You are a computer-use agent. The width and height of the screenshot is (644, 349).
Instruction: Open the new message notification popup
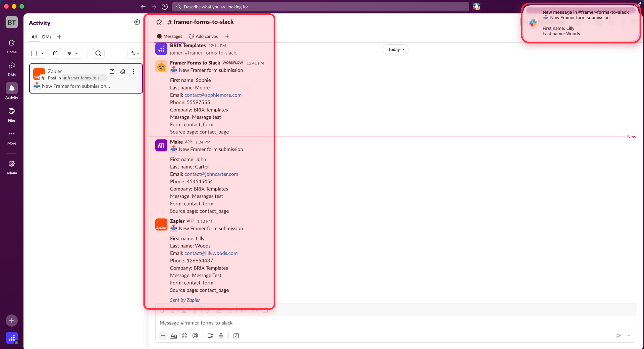[x=581, y=23]
